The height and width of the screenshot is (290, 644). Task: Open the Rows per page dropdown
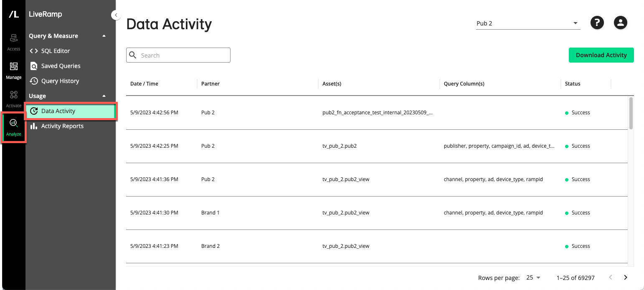(533, 277)
